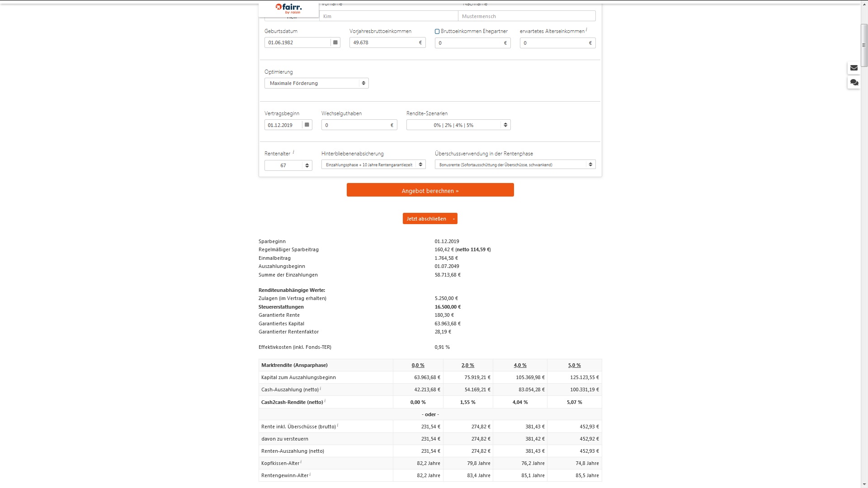Click the envelope contact icon

point(854,68)
